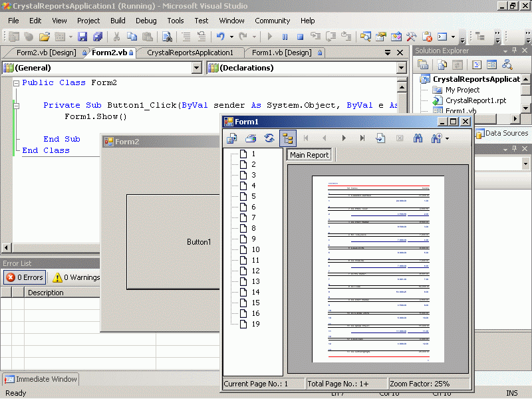
Task: Toggle the 0 Warnings filter button
Action: point(76,277)
